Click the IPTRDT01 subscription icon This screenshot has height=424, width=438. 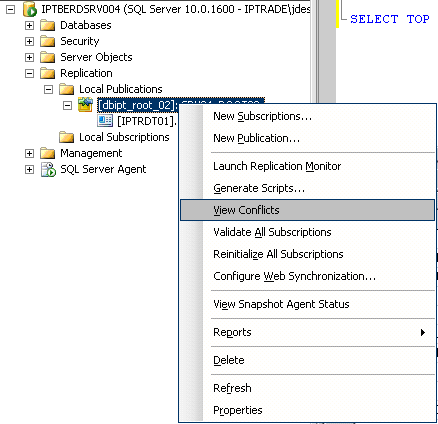105,121
